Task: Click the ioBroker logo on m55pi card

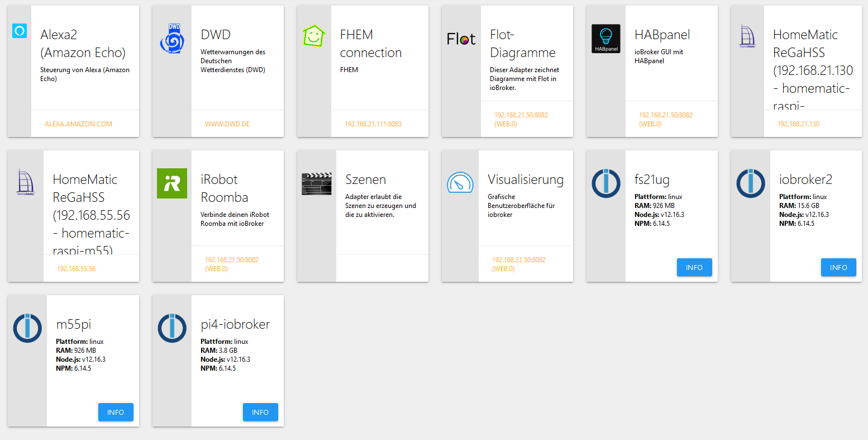Action: click(27, 328)
